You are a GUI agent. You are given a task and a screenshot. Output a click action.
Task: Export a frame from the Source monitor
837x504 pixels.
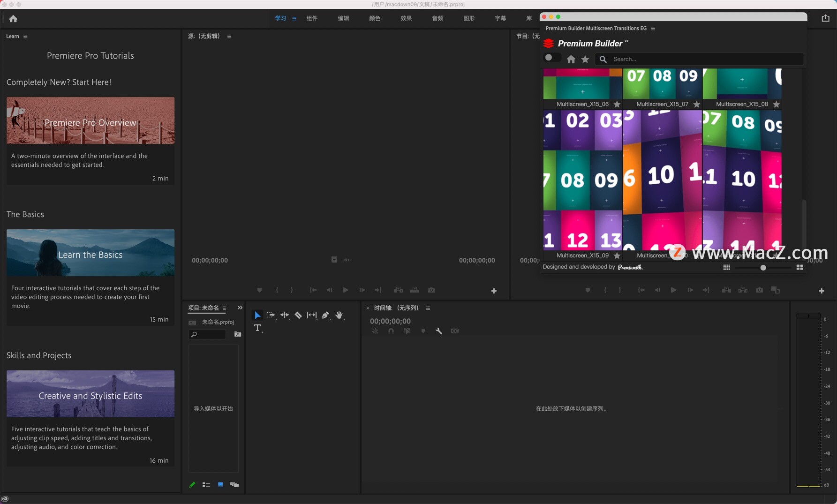point(431,290)
